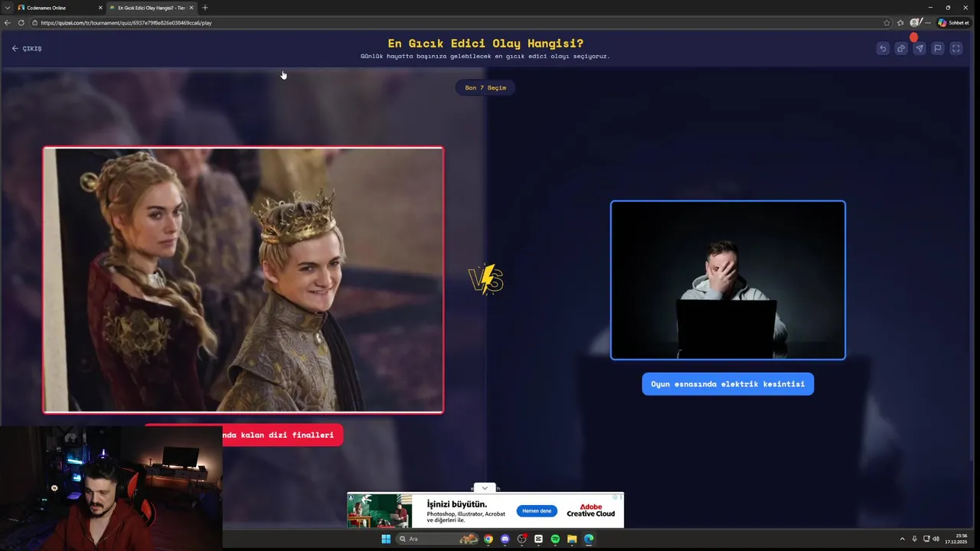Open File Explorer from the taskbar

click(572, 539)
